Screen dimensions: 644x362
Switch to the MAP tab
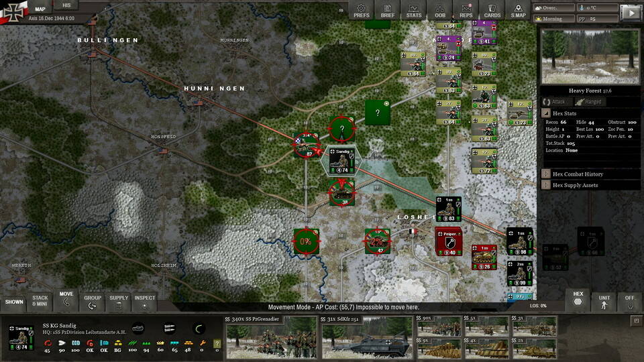coord(40,9)
